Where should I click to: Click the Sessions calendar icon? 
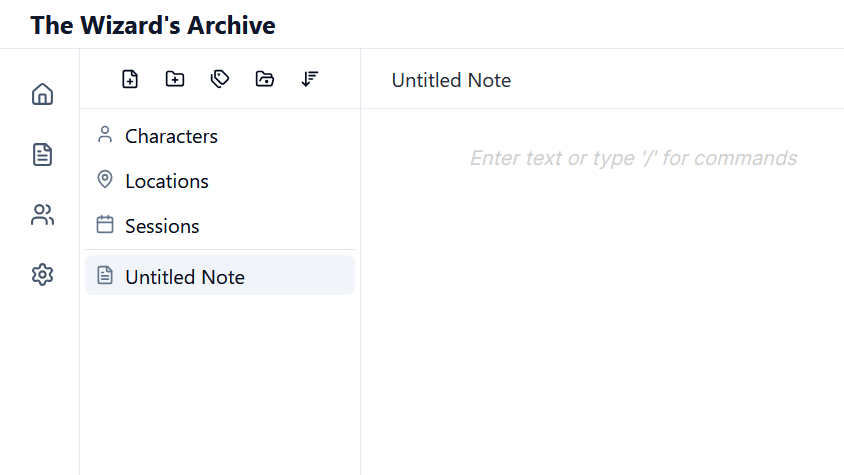coord(105,225)
